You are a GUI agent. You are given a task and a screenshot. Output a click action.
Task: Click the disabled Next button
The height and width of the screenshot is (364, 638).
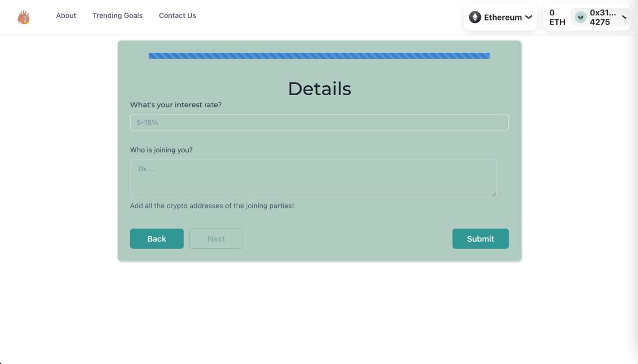216,239
